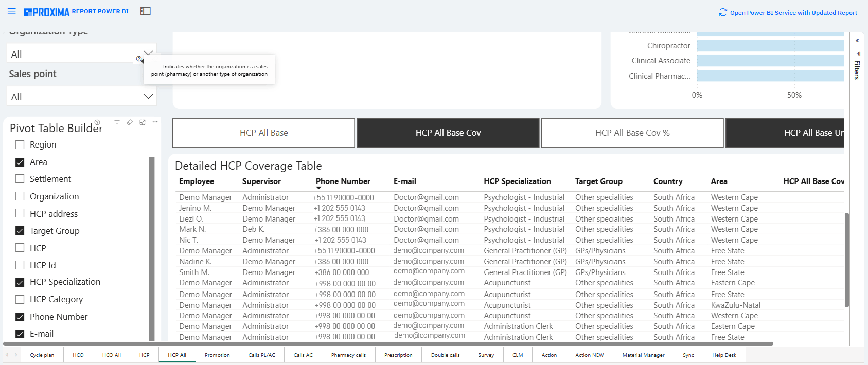Open Power BI Service with Updated Report link

coord(793,13)
